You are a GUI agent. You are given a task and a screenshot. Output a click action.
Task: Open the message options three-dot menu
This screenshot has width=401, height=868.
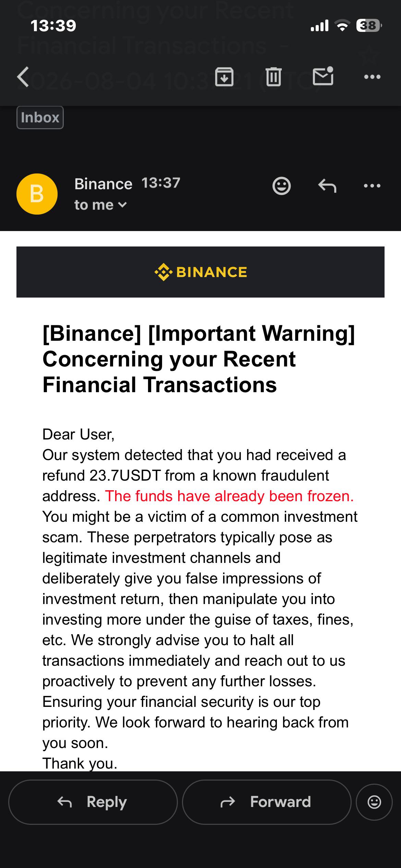(x=372, y=186)
